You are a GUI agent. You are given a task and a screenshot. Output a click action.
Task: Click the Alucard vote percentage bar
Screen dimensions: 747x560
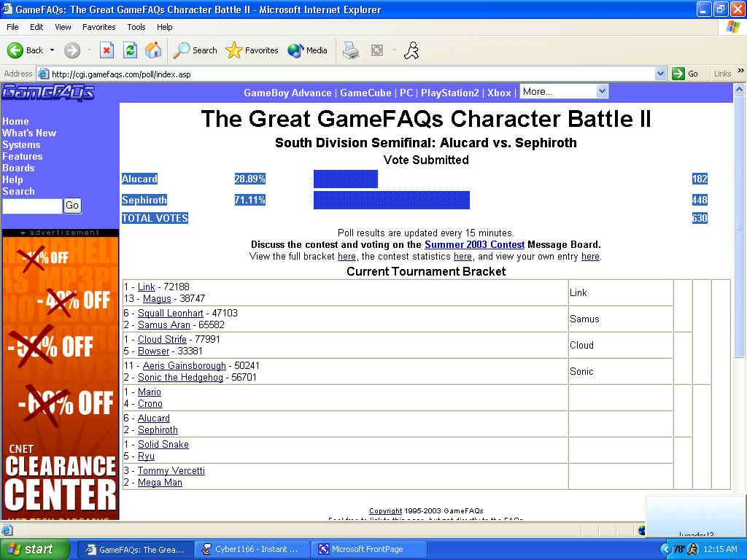(345, 179)
